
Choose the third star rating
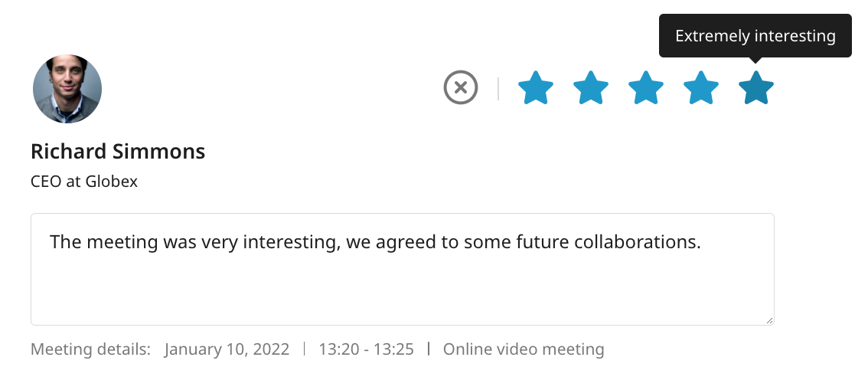[646, 87]
